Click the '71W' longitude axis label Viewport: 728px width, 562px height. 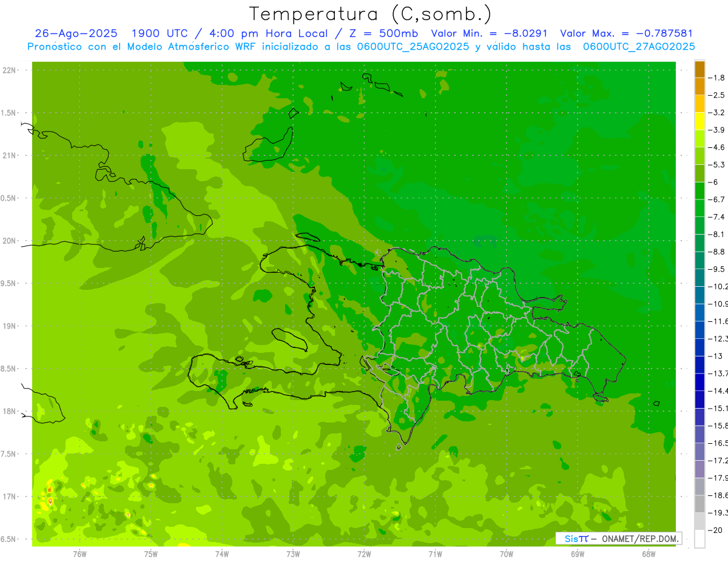[x=435, y=554]
